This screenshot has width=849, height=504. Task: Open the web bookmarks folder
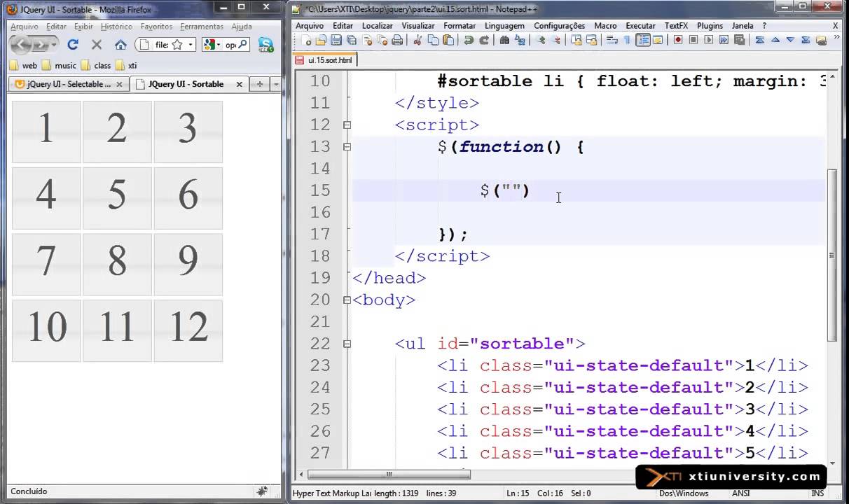(24, 65)
